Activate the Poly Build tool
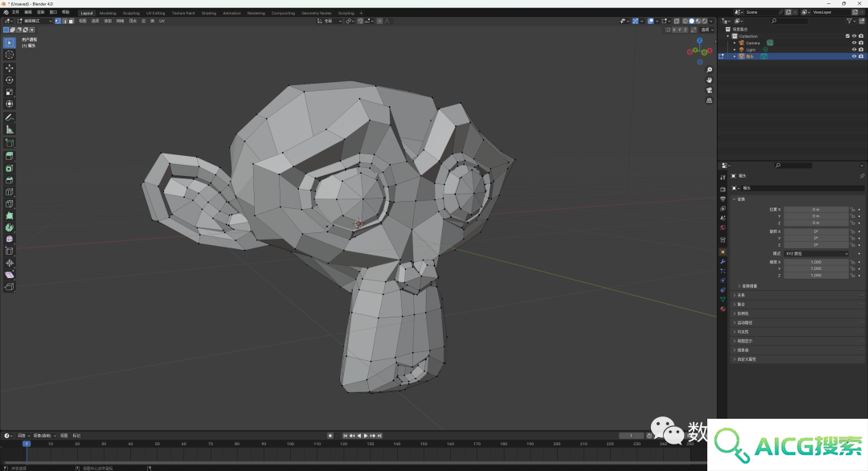This screenshot has width=868, height=471. [10, 216]
